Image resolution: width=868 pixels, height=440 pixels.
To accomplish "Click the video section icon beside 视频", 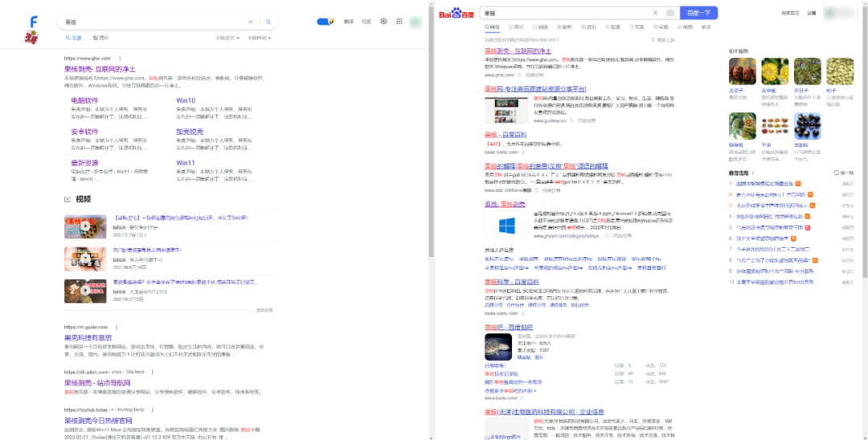I will point(68,199).
